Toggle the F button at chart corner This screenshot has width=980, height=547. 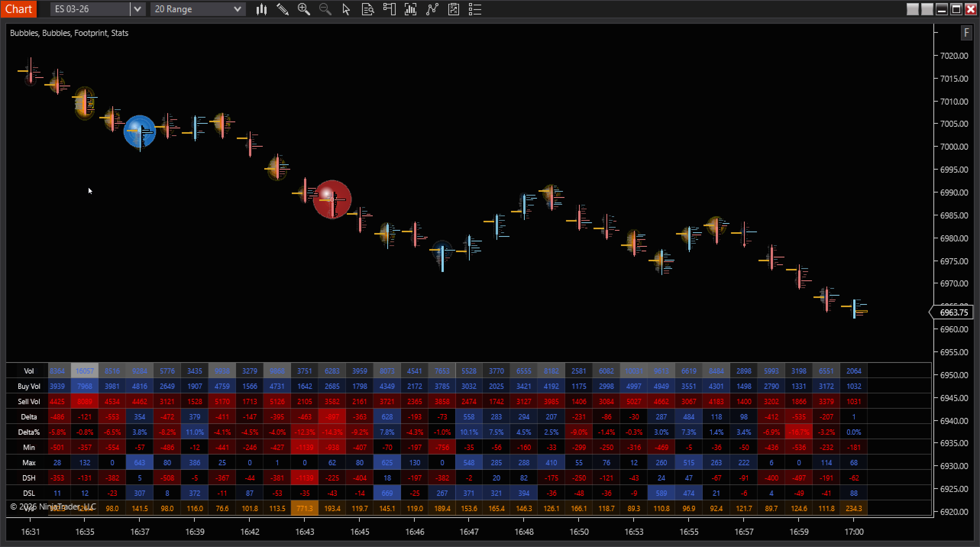pyautogui.click(x=966, y=33)
